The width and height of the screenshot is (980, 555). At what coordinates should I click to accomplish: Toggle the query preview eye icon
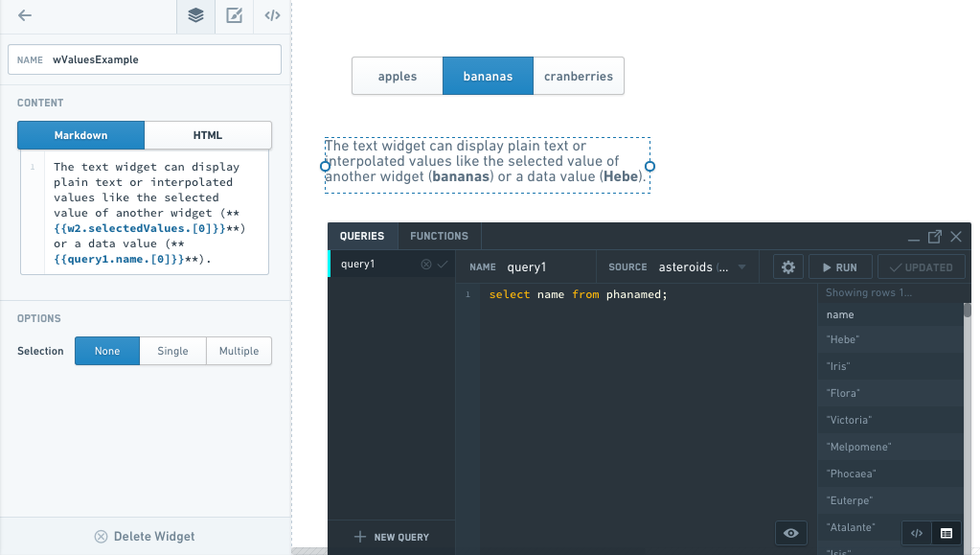tap(790, 533)
